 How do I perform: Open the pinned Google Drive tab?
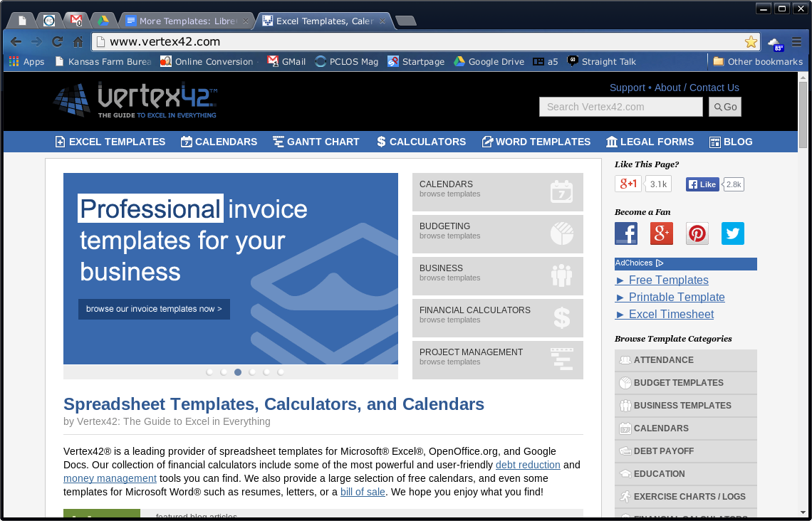click(x=103, y=21)
